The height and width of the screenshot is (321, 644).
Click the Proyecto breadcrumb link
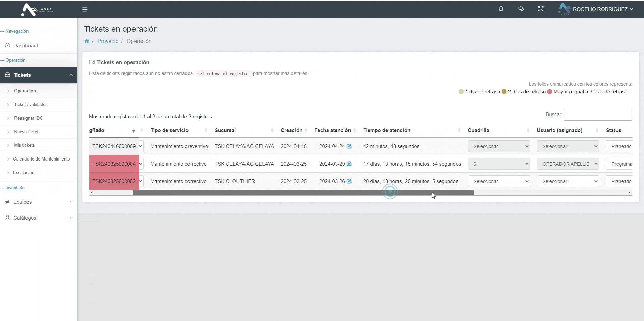click(108, 41)
